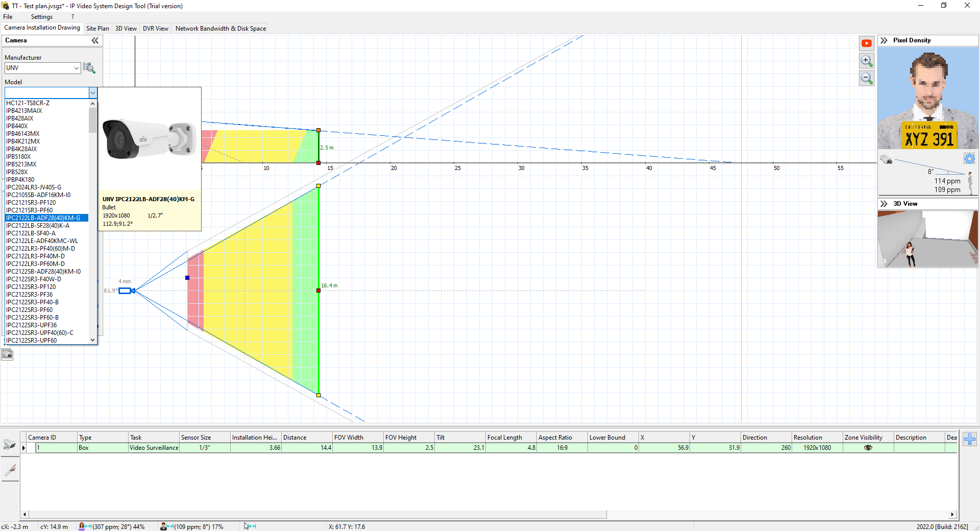This screenshot has height=531, width=980.
Task: Open the Manufacturer dropdown showing UNV
Action: [42, 68]
